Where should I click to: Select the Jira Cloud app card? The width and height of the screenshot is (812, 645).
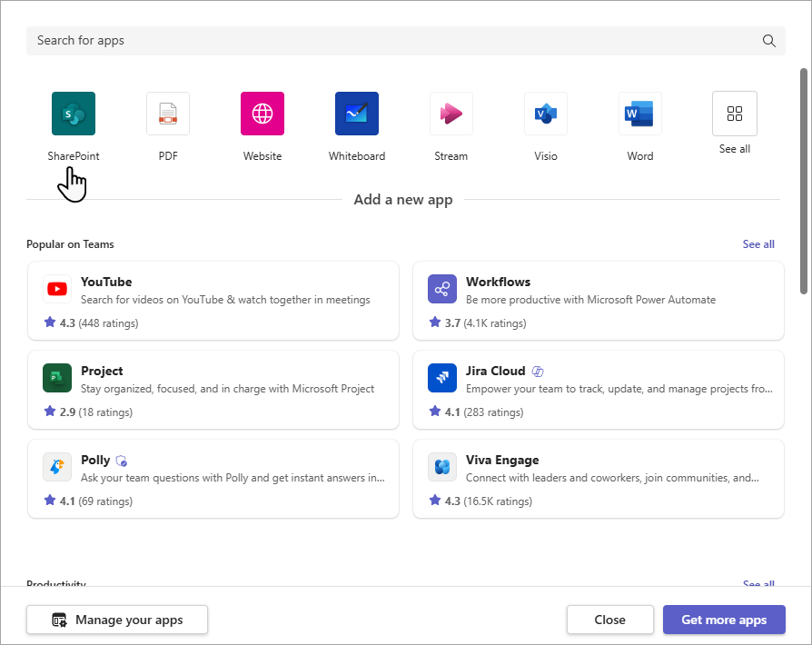tap(599, 390)
